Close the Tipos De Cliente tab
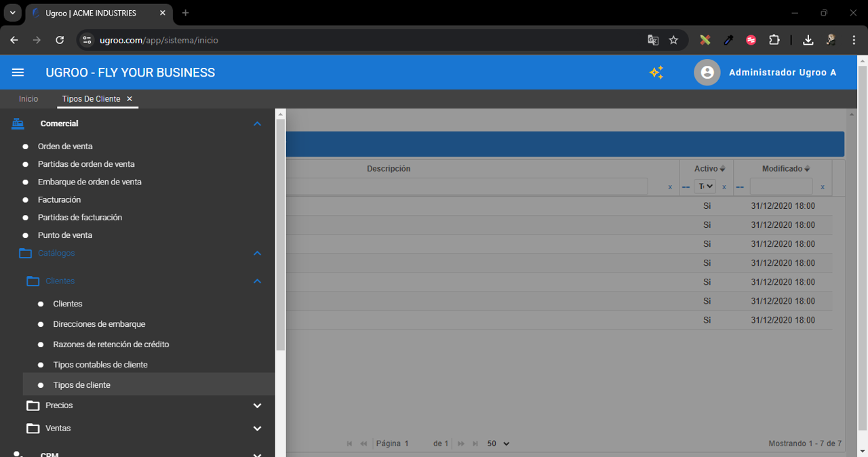 pos(130,99)
